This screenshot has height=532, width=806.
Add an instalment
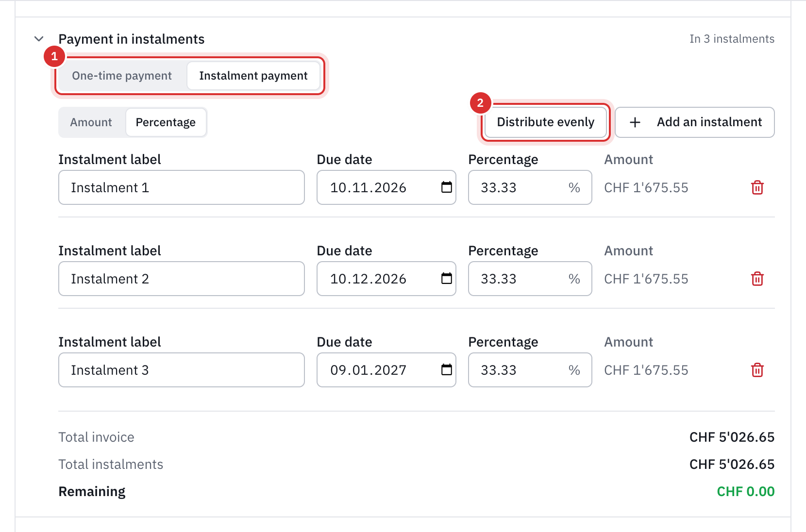[694, 122]
